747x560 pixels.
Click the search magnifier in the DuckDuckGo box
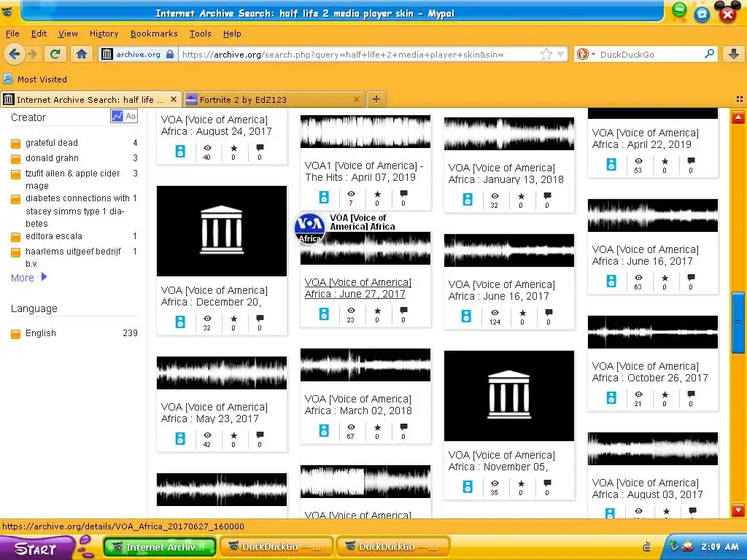(709, 54)
